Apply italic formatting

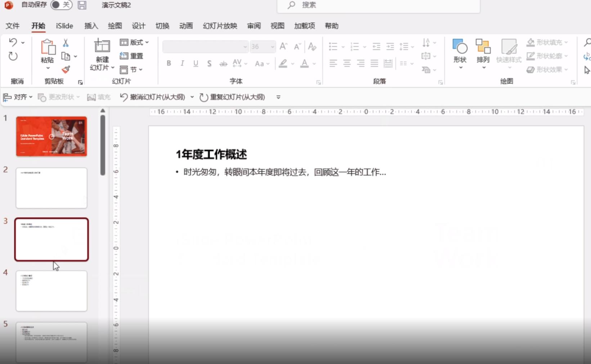[x=182, y=63]
